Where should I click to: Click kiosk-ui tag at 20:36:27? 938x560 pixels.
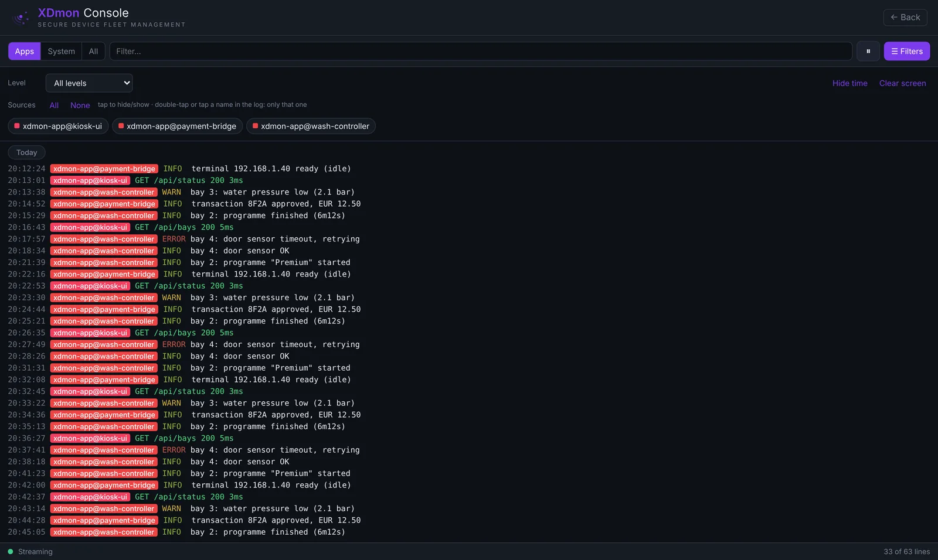[x=90, y=438]
